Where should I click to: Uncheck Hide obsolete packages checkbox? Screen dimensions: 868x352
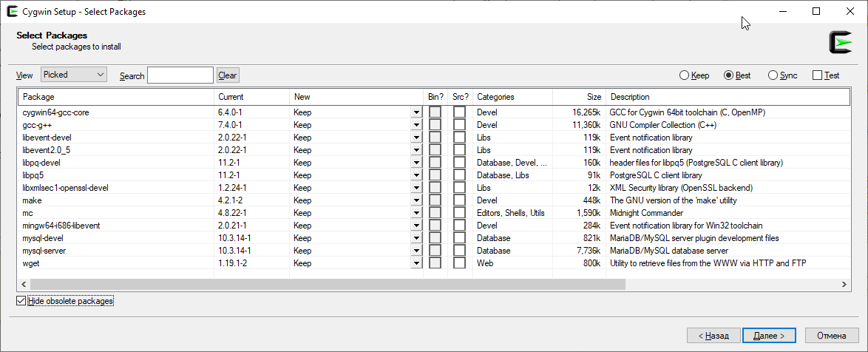point(21,301)
